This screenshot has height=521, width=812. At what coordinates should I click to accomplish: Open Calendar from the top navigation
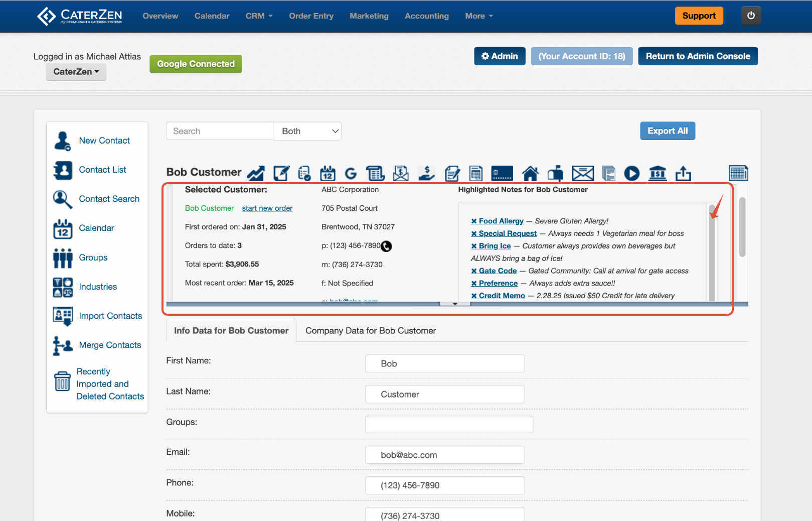[212, 16]
